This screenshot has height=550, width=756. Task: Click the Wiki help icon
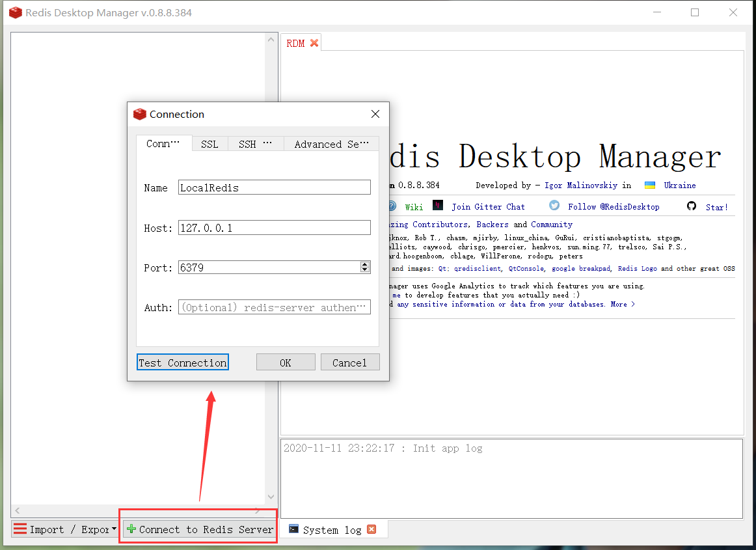[x=392, y=206]
